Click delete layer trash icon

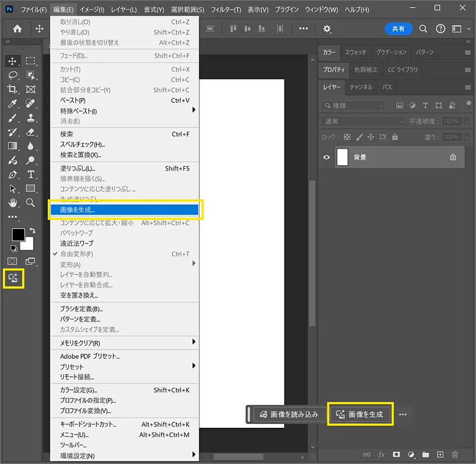click(455, 455)
